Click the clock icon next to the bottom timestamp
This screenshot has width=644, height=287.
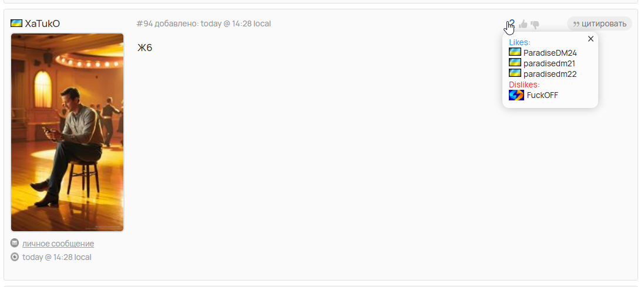click(x=15, y=257)
